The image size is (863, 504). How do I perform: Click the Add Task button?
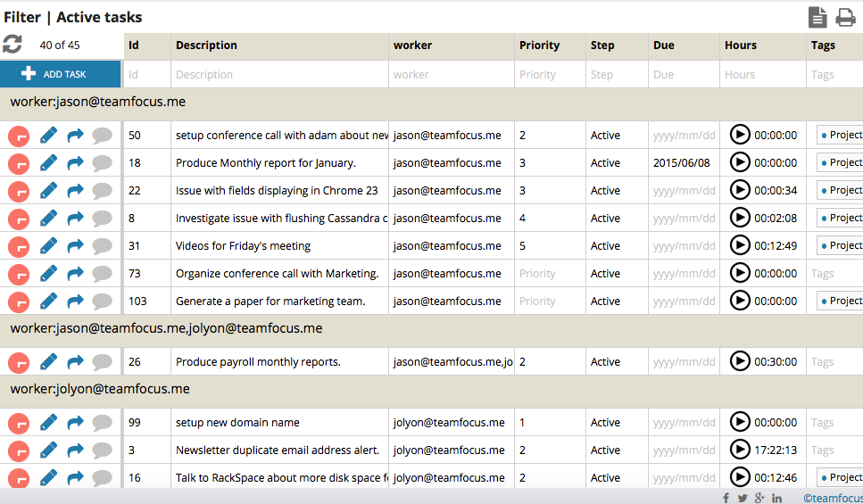pyautogui.click(x=61, y=75)
